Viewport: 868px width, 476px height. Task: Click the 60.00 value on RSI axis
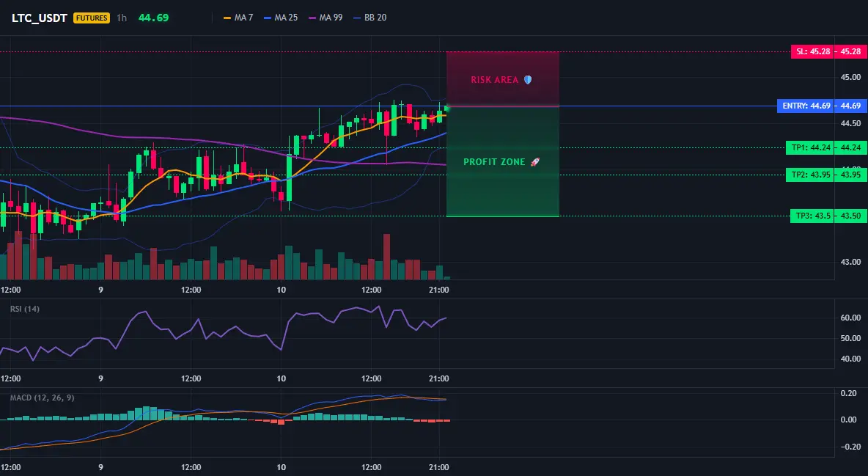click(x=850, y=318)
